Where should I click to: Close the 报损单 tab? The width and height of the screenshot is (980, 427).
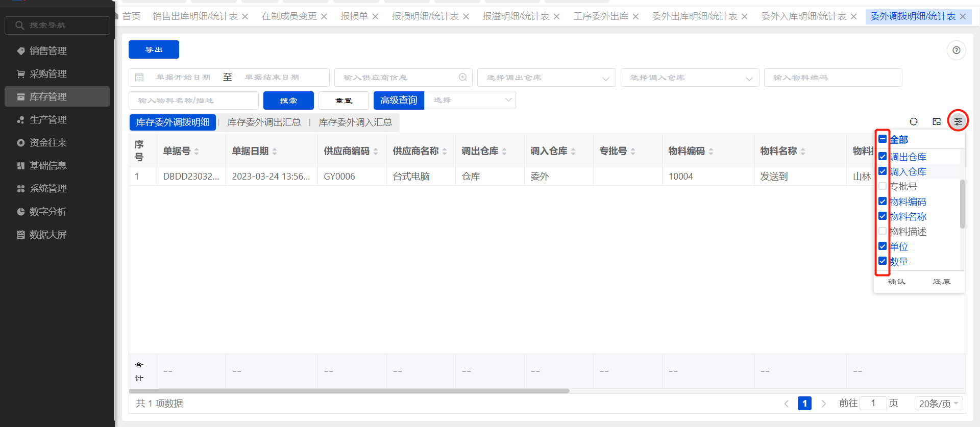pyautogui.click(x=375, y=17)
